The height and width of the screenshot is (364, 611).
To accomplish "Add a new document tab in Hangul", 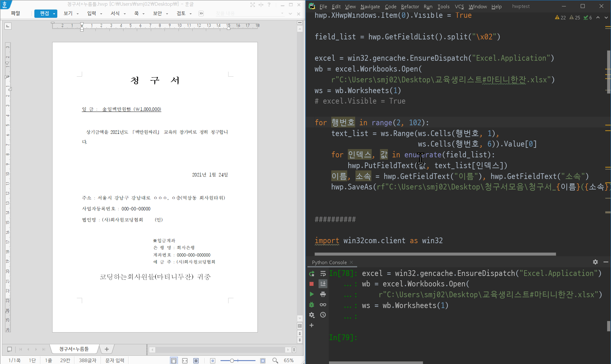I will [107, 349].
